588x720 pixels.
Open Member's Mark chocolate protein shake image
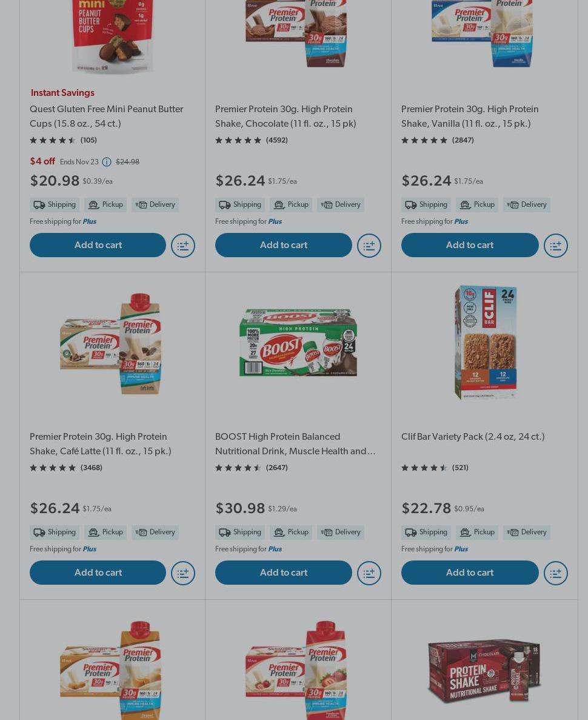point(484,670)
